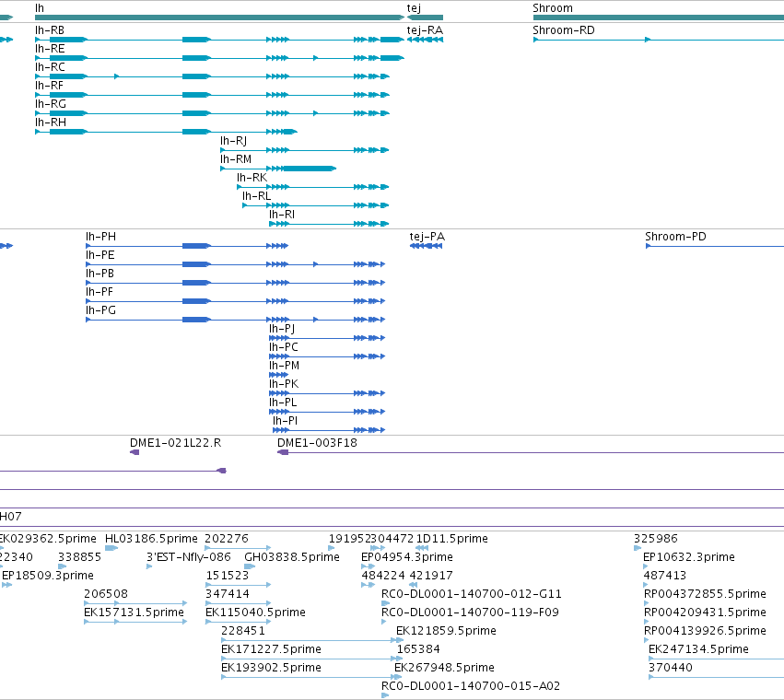This screenshot has width=784, height=700.
Task: Click the EK193902.5prime EST label
Action: [x=271, y=668]
